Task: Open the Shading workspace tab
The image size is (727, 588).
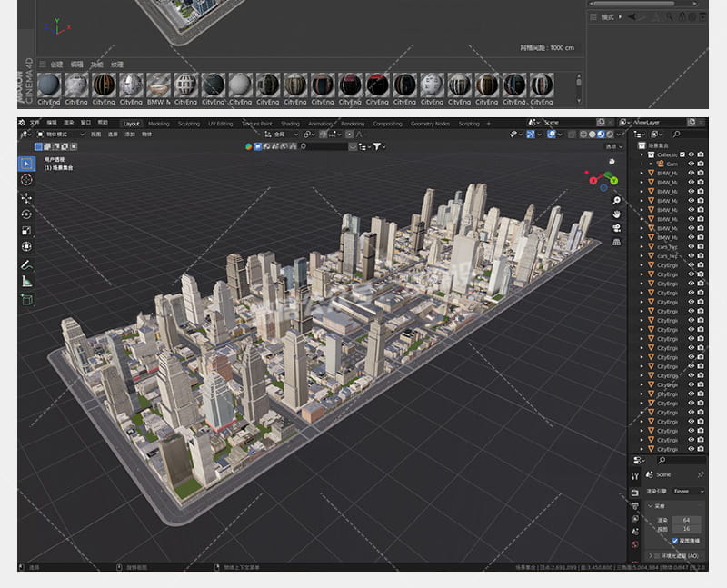Action: tap(290, 124)
